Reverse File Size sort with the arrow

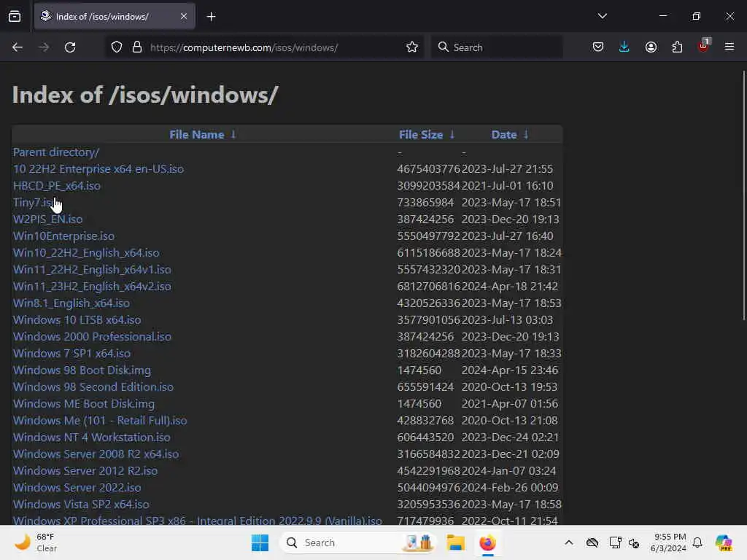point(452,135)
